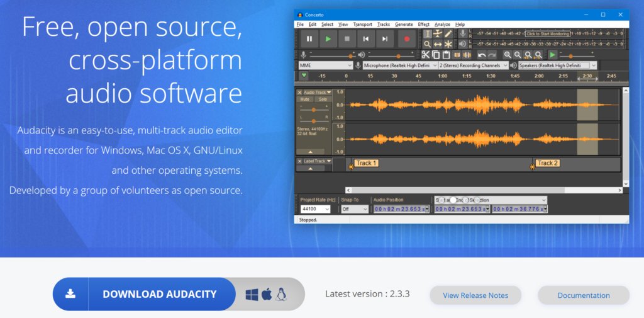Start playback with the green Play button
Image resolution: width=644 pixels, height=318 pixels.
pos(328,39)
